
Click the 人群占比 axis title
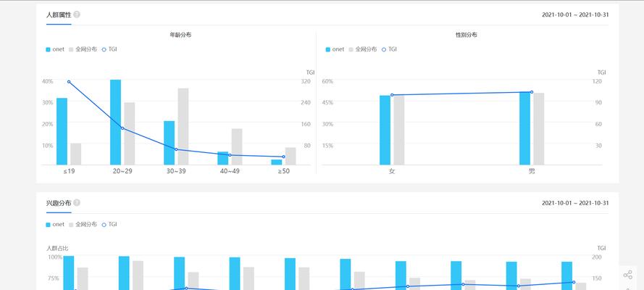click(57, 249)
